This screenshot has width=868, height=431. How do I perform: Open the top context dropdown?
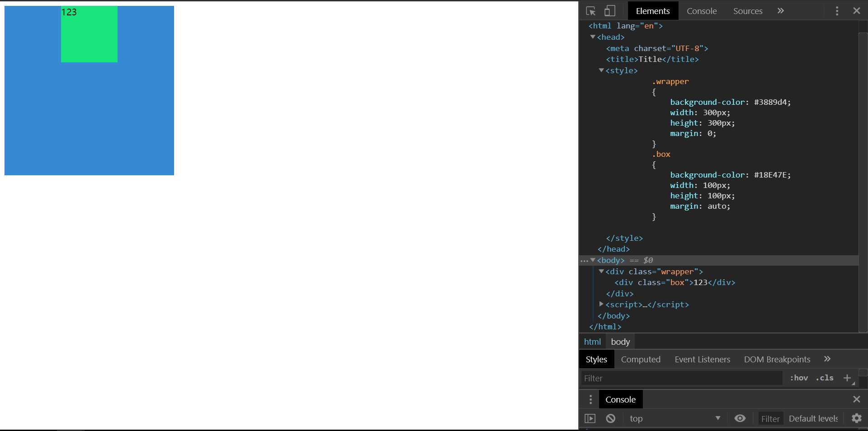675,419
